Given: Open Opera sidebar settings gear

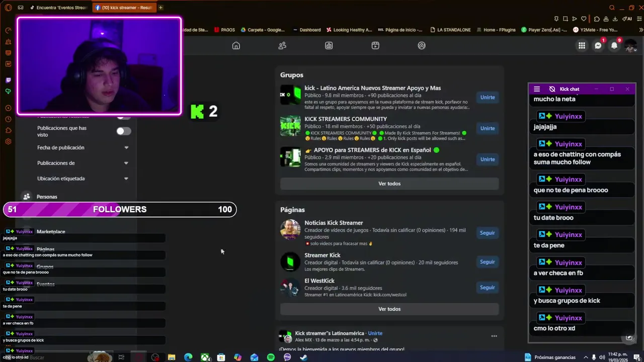Looking at the screenshot, I should [x=8, y=141].
